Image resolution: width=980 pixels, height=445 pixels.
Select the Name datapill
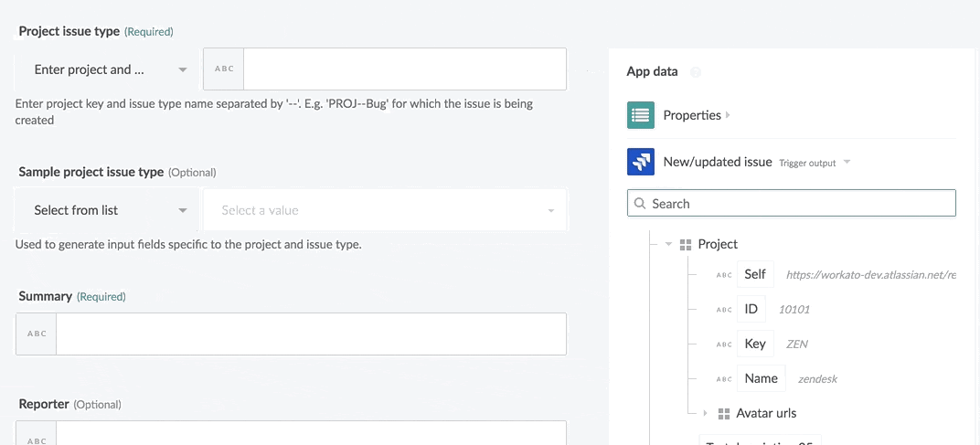coord(761,378)
